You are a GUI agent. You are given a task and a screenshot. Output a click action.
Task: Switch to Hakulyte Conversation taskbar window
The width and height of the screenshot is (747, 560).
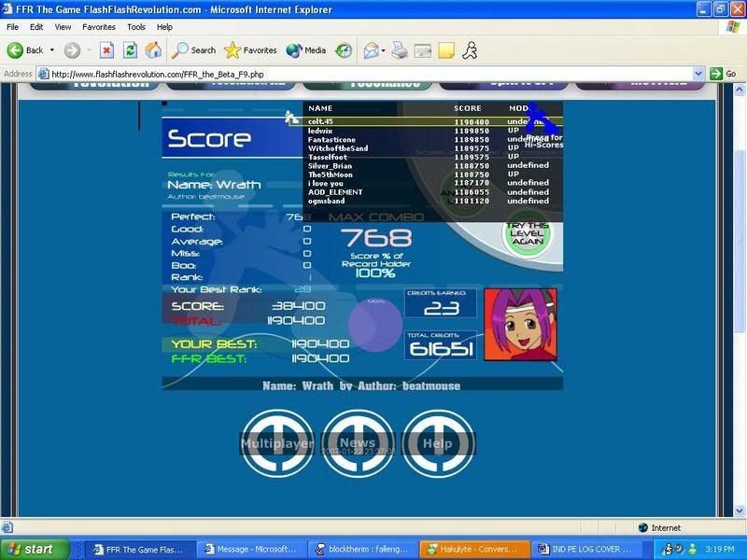(x=472, y=549)
